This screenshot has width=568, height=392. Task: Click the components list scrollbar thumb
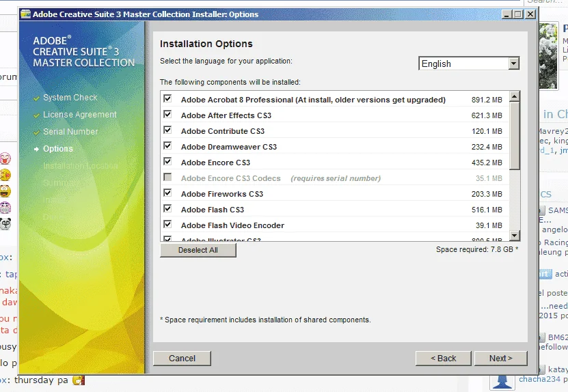(x=515, y=135)
